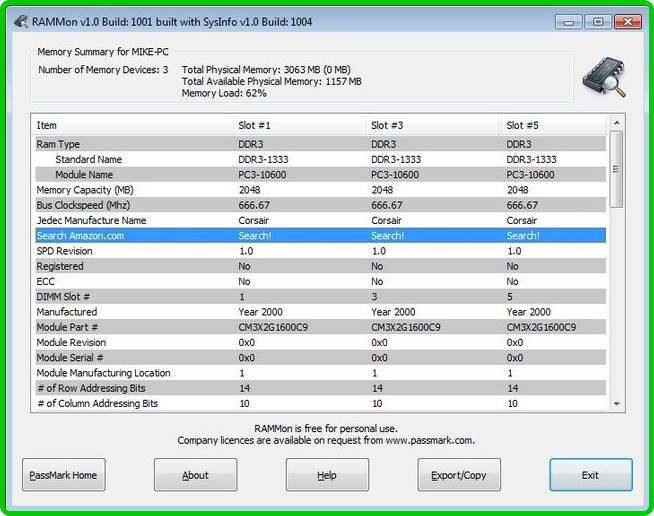Select # of Row Addressing Bits label

click(x=91, y=388)
